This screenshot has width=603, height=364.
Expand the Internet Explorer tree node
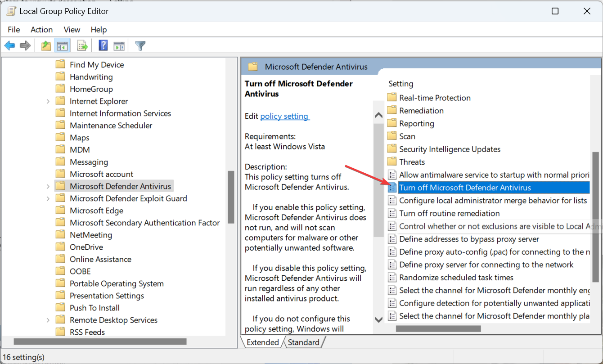tap(48, 101)
